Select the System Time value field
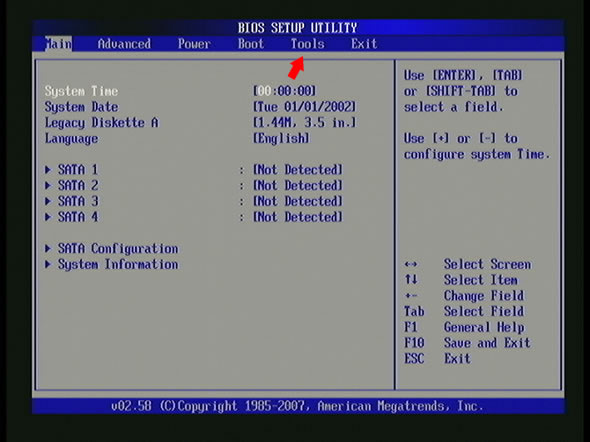 284,91
